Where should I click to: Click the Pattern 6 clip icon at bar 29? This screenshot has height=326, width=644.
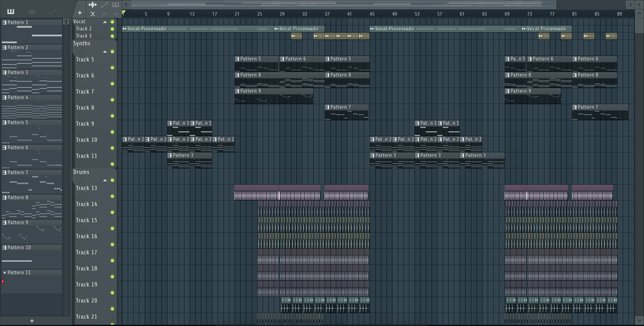coord(282,59)
